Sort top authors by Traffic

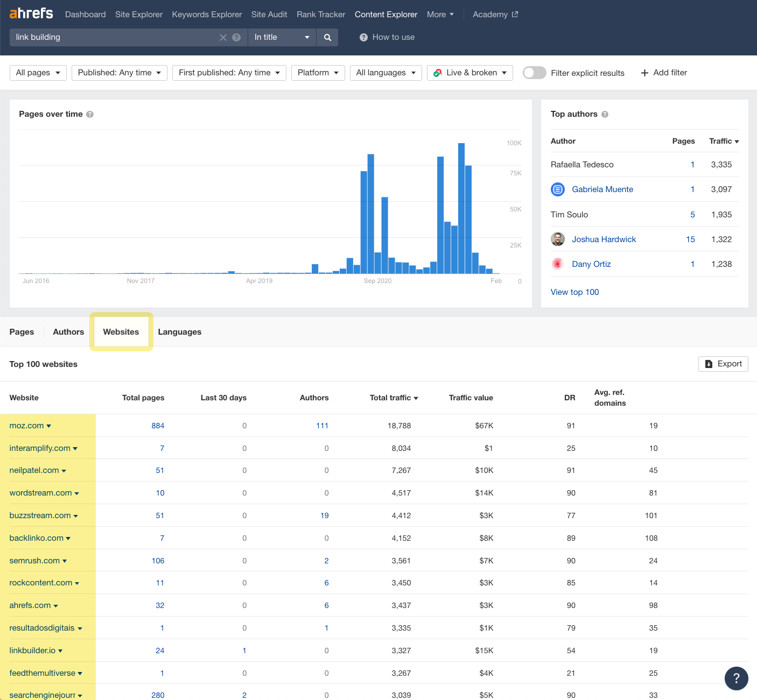pyautogui.click(x=724, y=141)
